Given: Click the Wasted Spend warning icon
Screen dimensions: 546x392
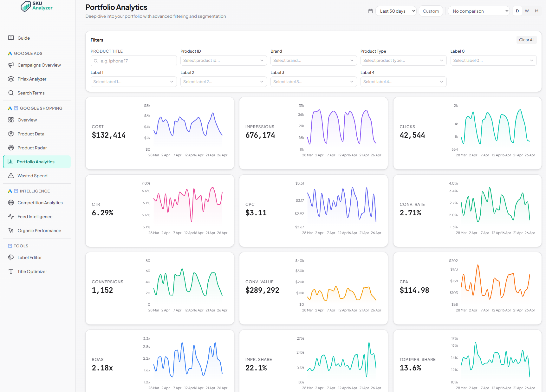Looking at the screenshot, I should click(x=11, y=176).
